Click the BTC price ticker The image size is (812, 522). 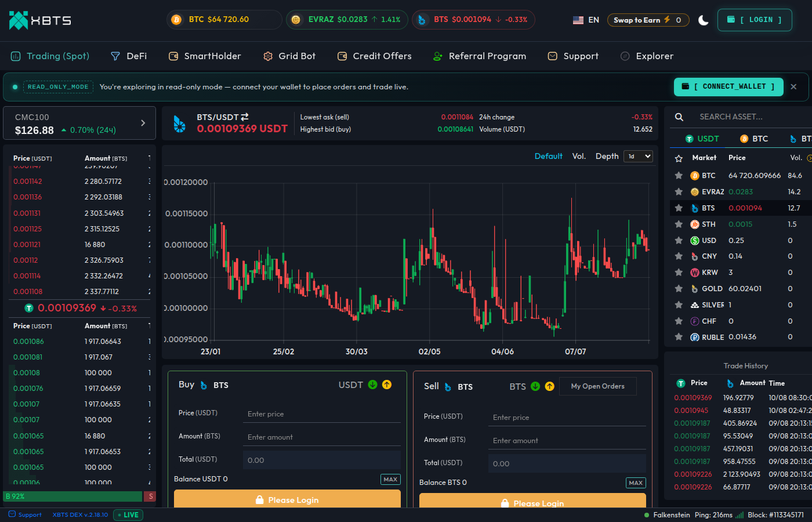[224, 20]
